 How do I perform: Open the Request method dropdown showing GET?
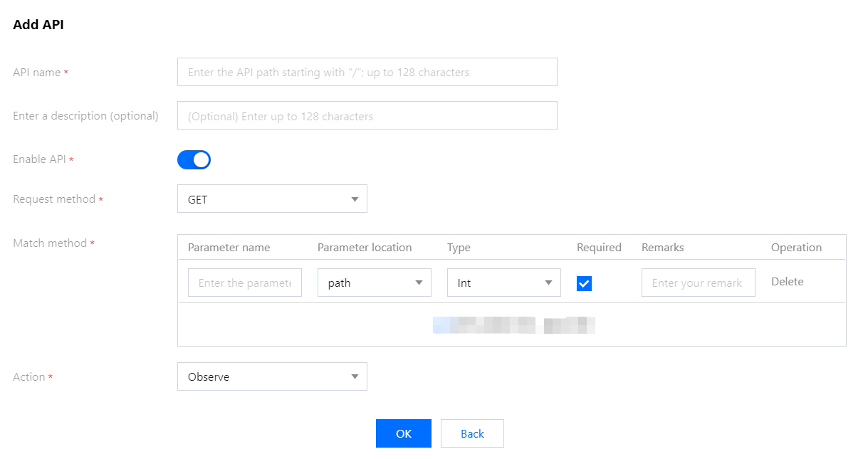click(x=272, y=199)
